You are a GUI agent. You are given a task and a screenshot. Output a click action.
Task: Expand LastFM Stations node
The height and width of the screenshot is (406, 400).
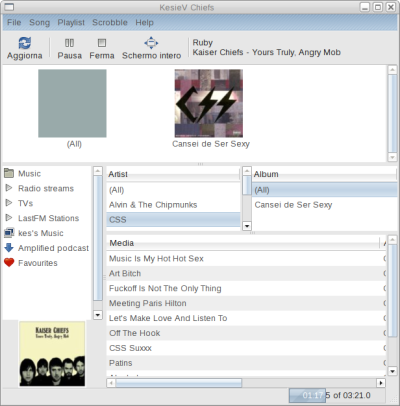coord(9,218)
